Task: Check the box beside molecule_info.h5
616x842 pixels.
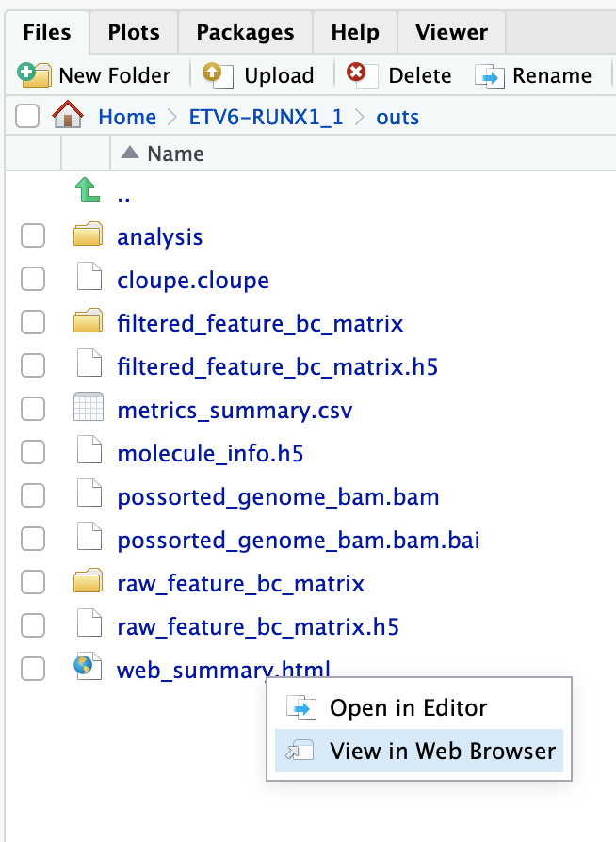Action: (33, 453)
